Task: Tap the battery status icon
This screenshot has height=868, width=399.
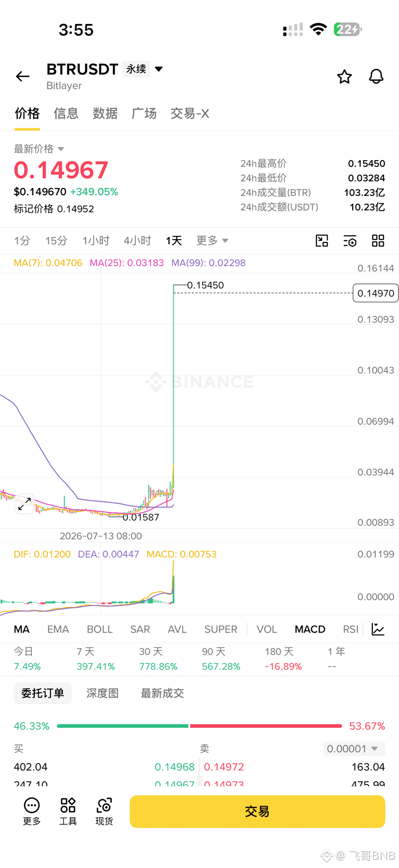Action: click(347, 29)
